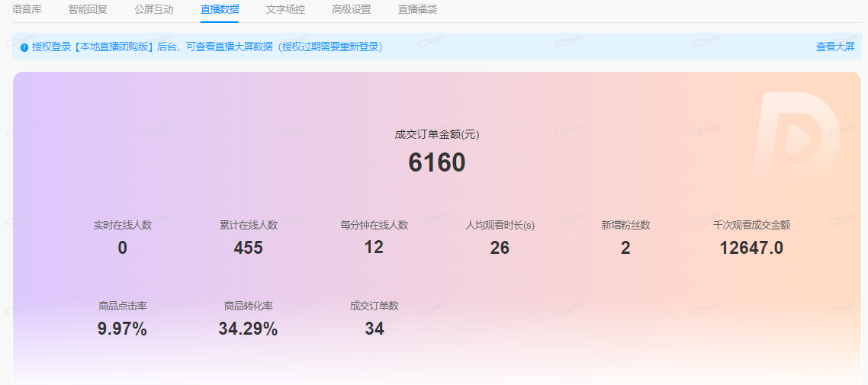Go to the 文字场控 tab

tap(285, 10)
